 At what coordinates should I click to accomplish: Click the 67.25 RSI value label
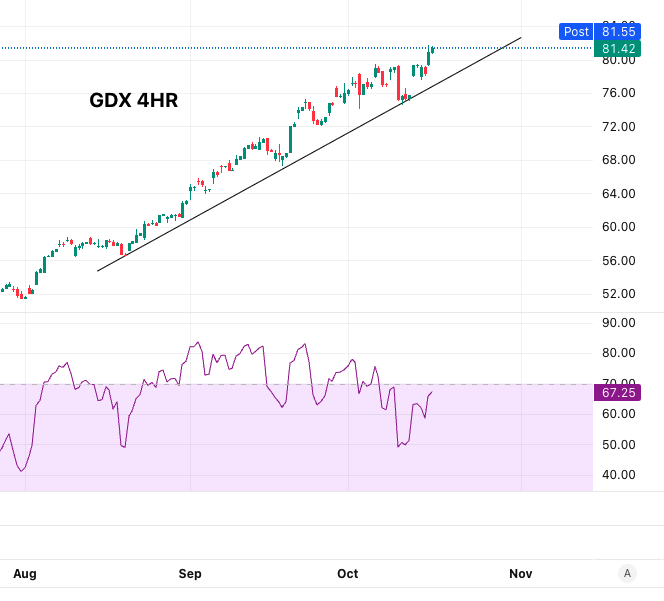point(617,393)
